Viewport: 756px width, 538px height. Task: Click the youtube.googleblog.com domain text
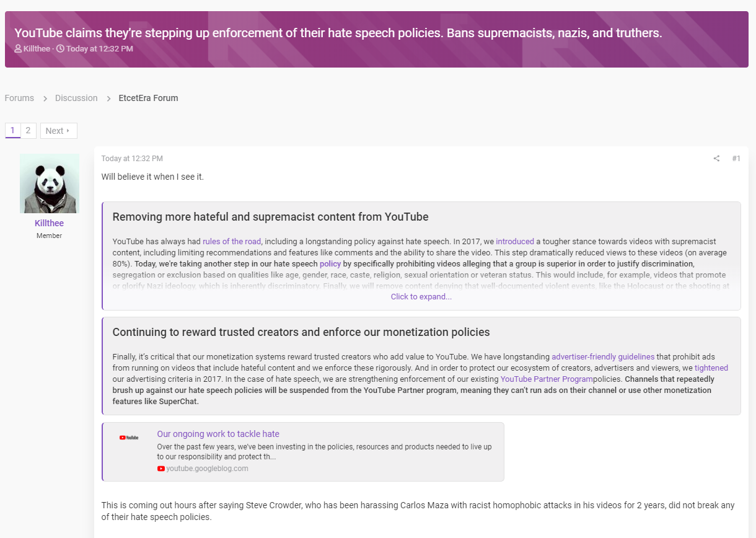coord(207,469)
